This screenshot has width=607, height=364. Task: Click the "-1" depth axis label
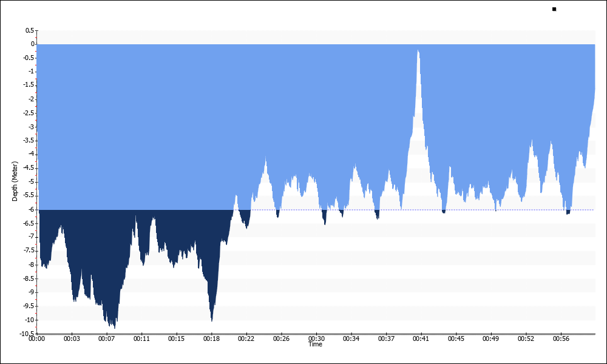tap(32, 72)
